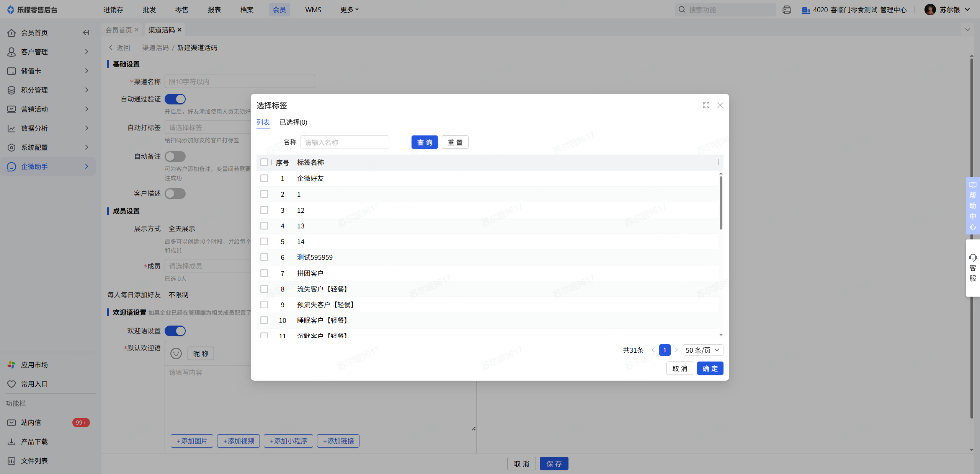Click the 站内信 mail icon

coord(11,422)
